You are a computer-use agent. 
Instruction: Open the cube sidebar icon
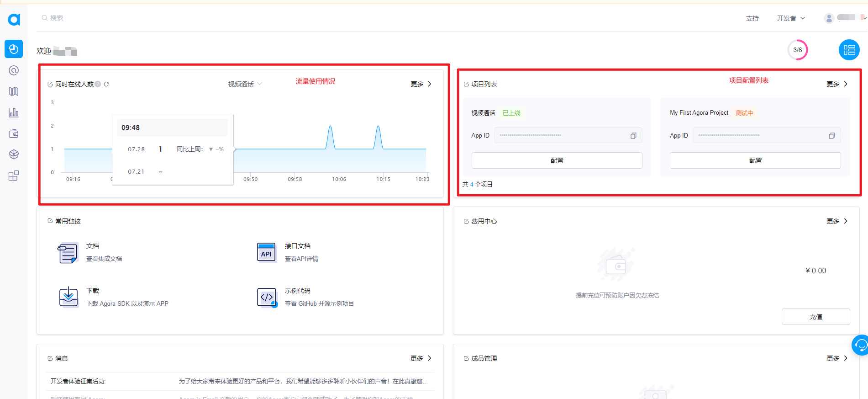(14, 154)
